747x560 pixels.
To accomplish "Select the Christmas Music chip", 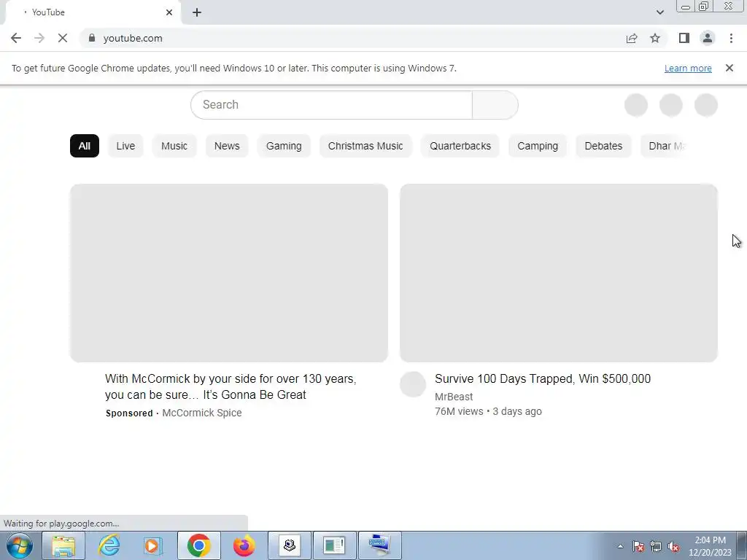I will (365, 146).
